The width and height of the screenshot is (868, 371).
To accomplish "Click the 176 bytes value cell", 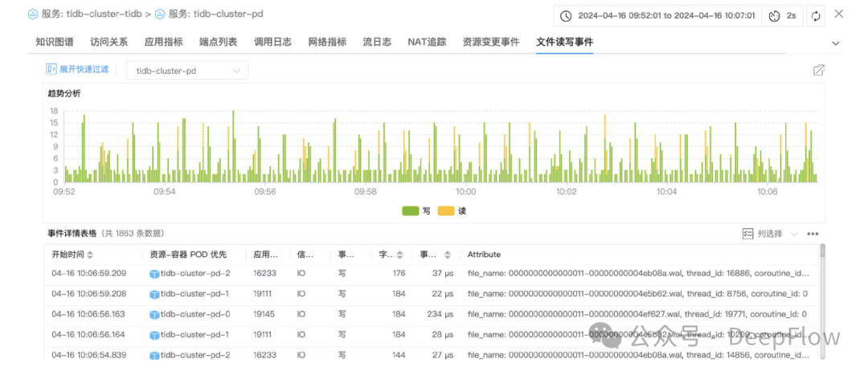I will [x=399, y=273].
